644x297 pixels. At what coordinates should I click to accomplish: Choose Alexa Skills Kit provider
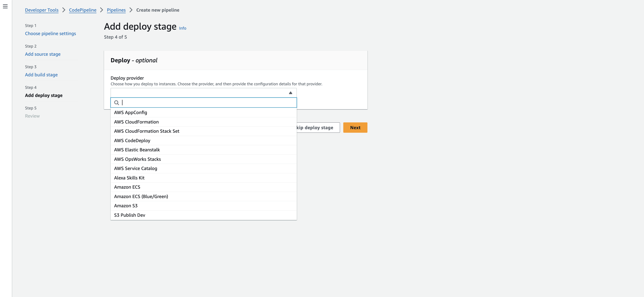click(129, 178)
